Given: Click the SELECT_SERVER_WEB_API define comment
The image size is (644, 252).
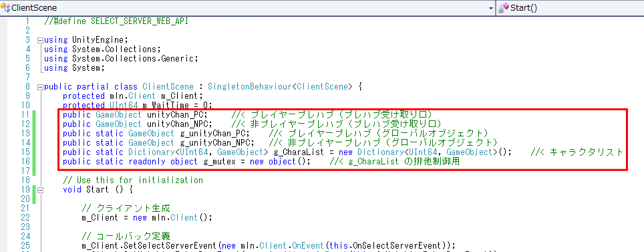Looking at the screenshot, I should pos(116,21).
